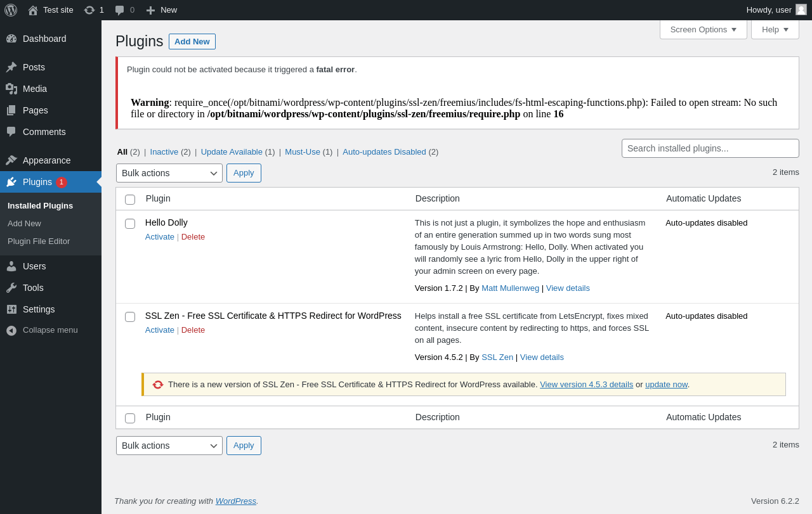Click the plus New content icon
This screenshot has width=812, height=514.
(x=150, y=10)
